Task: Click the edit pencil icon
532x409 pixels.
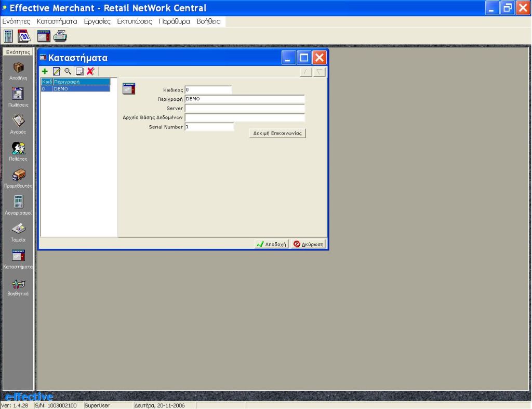Action: (57, 72)
